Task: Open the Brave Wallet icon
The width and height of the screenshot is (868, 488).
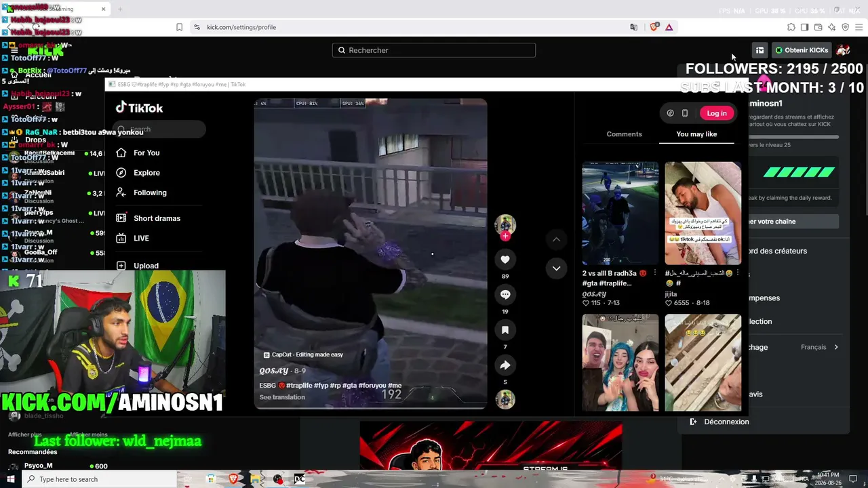Action: pos(818,27)
